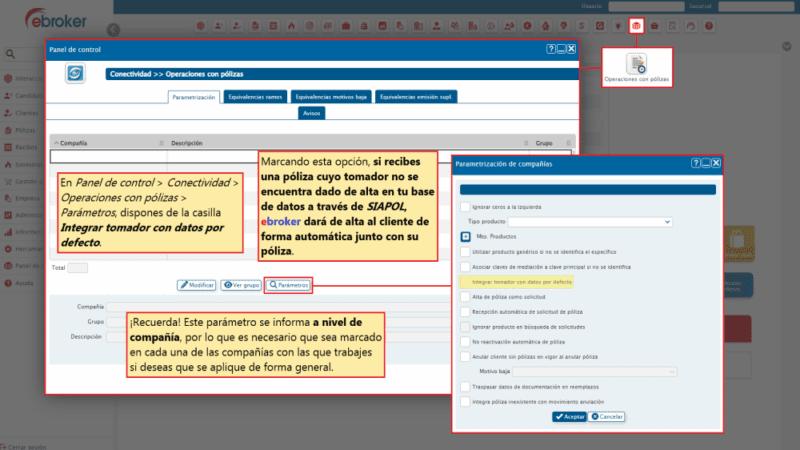
Task: Open Candidatos icon in left sidebar
Action: pos(8,95)
